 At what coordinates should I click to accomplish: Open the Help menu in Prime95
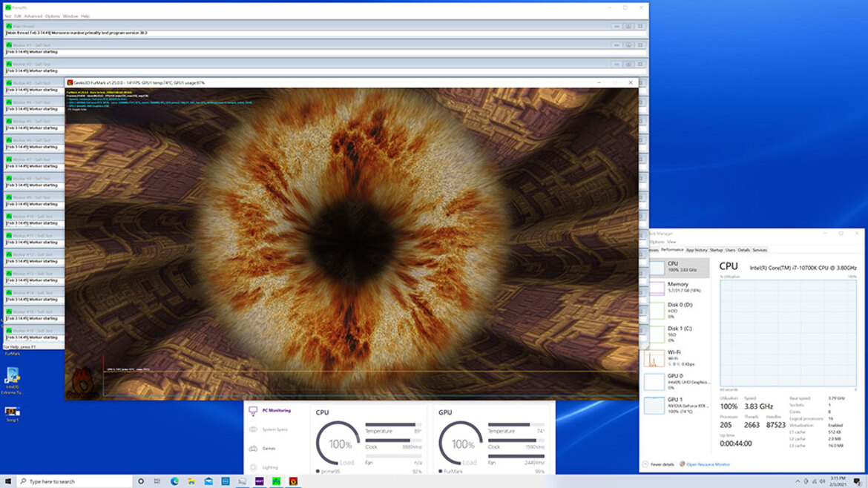click(85, 16)
